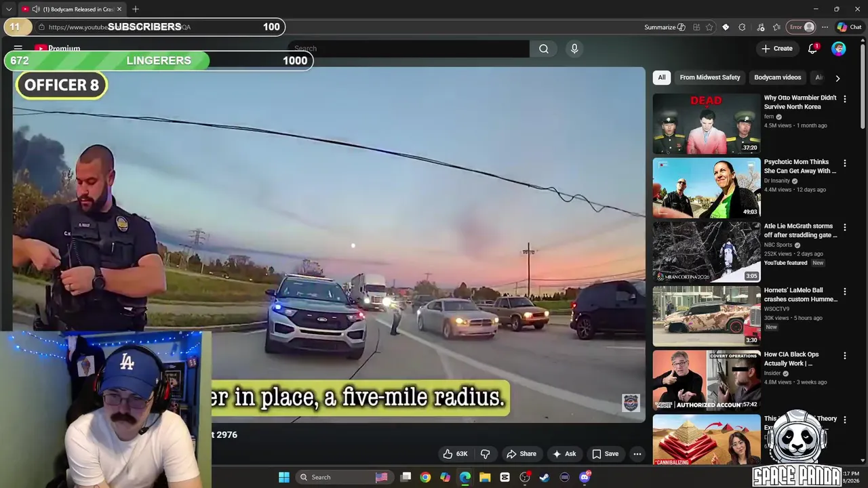Open 'Why Otto Warmbier Didn't Survive' title
The height and width of the screenshot is (488, 868).
click(800, 102)
